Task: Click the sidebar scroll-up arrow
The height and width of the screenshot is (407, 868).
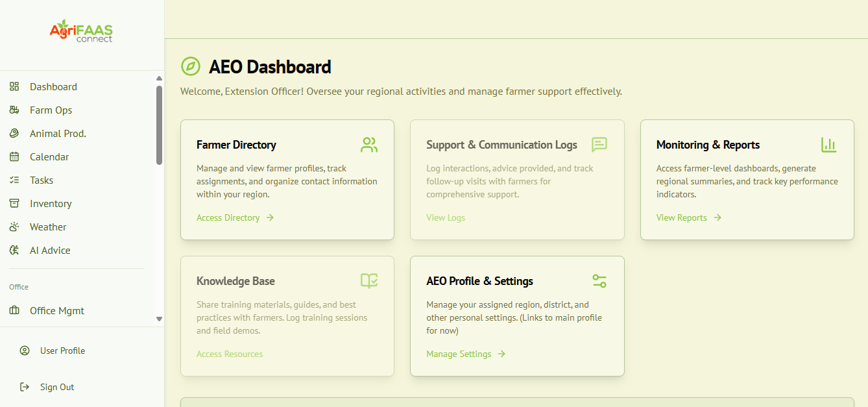Action: coord(160,79)
